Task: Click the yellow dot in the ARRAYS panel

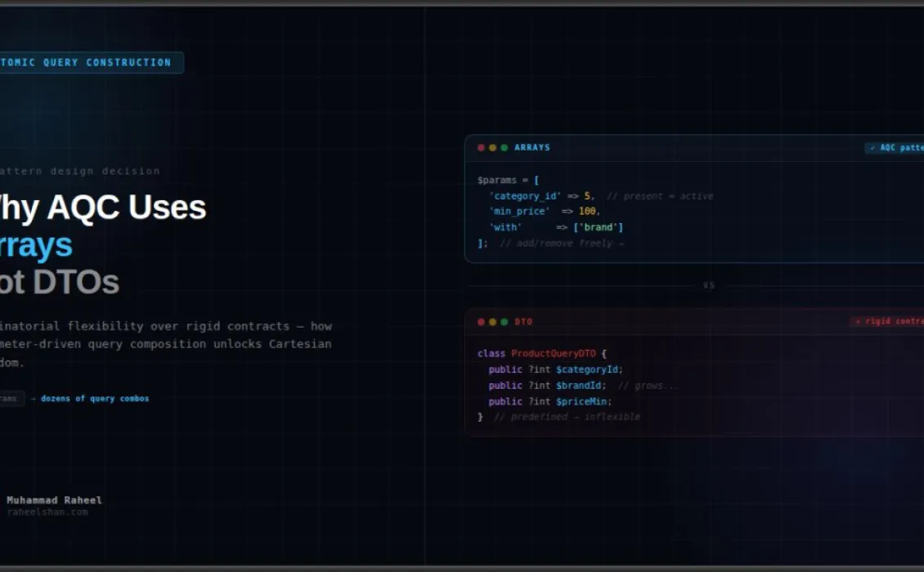Action: (492, 148)
